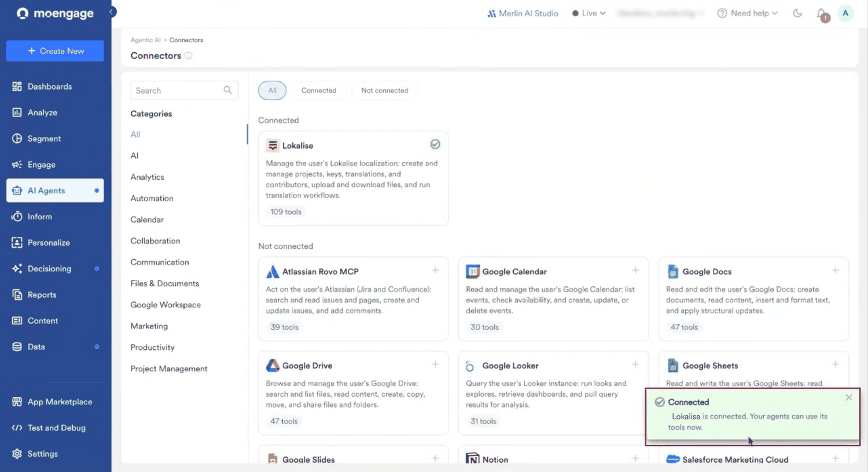Select the Connected filter pill
Viewport: 868px width, 472px height.
[x=319, y=90]
